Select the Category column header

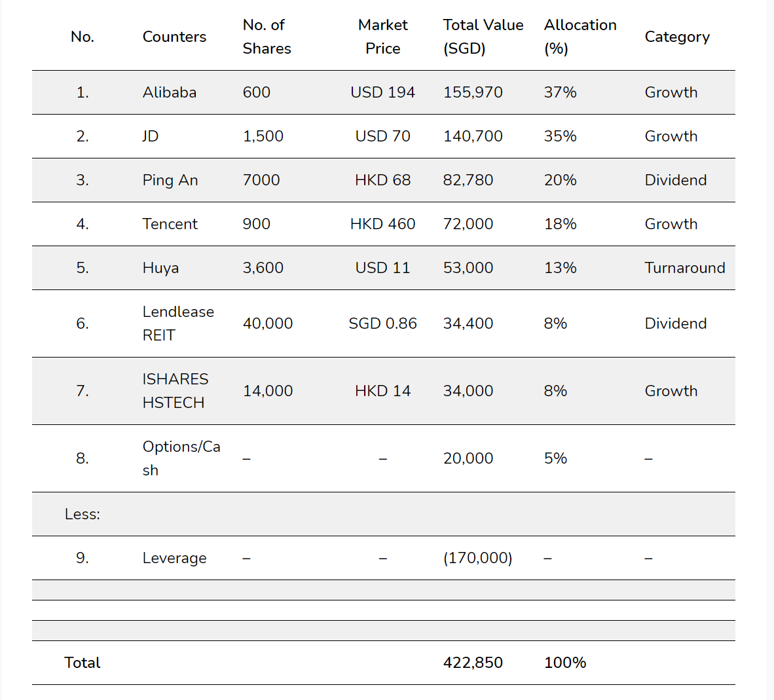click(676, 37)
